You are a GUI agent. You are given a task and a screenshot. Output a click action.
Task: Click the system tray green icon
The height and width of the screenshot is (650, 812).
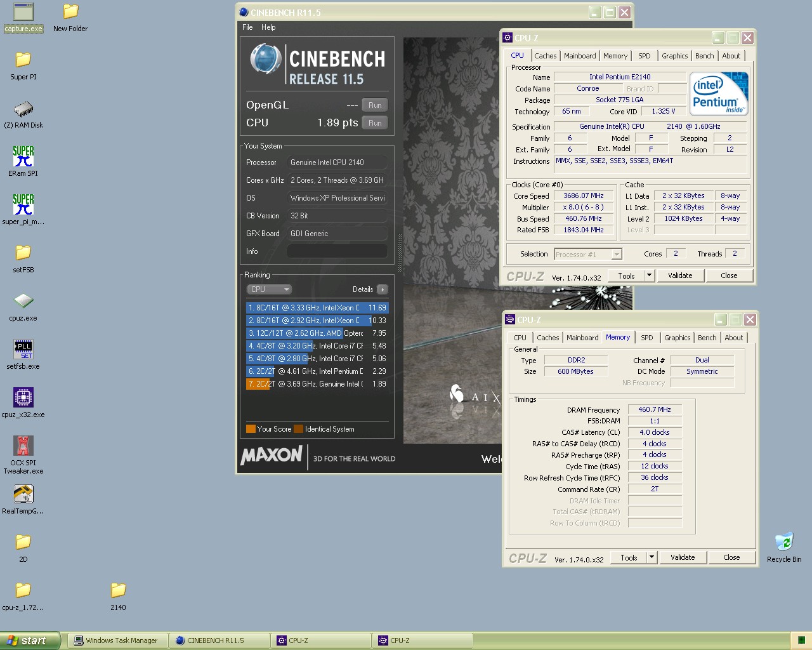tap(801, 640)
